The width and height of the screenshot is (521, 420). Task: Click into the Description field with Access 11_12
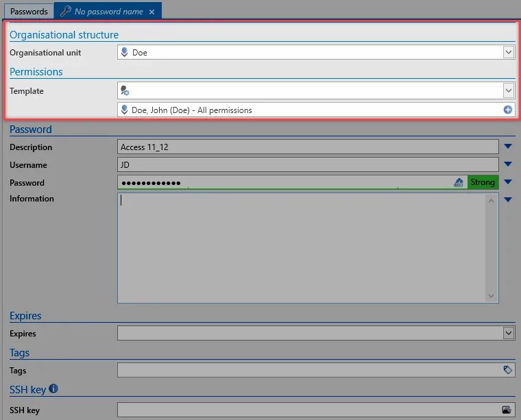point(308,147)
